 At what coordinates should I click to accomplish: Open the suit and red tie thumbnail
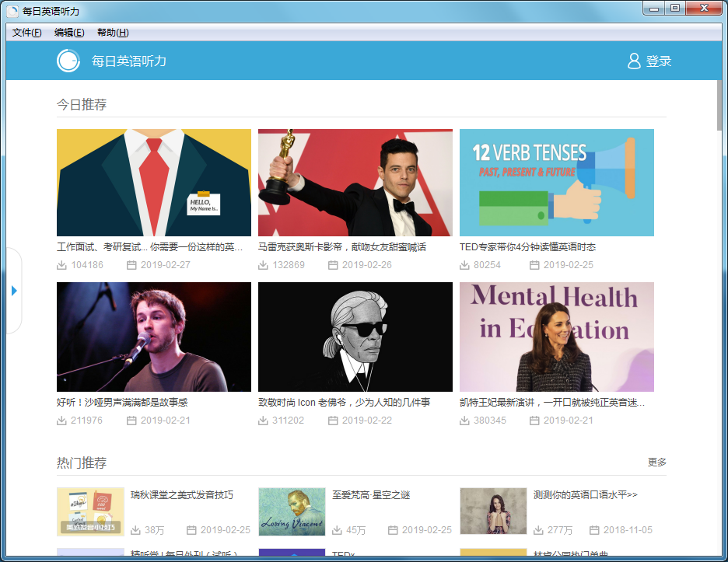tap(154, 183)
